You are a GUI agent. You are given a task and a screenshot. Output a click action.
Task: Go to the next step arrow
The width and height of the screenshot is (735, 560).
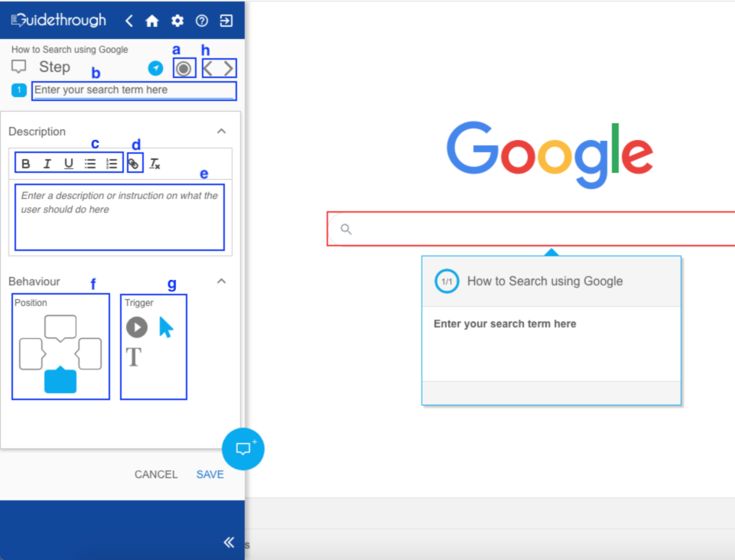228,69
